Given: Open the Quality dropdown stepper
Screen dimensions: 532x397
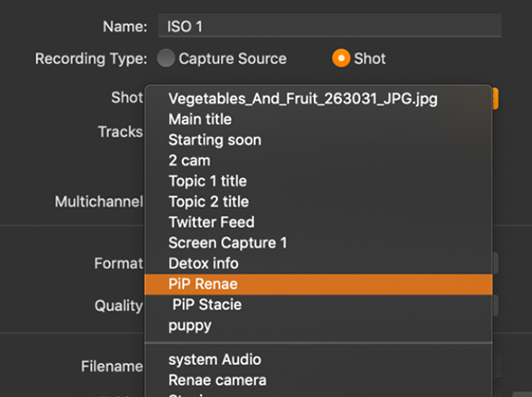Looking at the screenshot, I should click(495, 306).
